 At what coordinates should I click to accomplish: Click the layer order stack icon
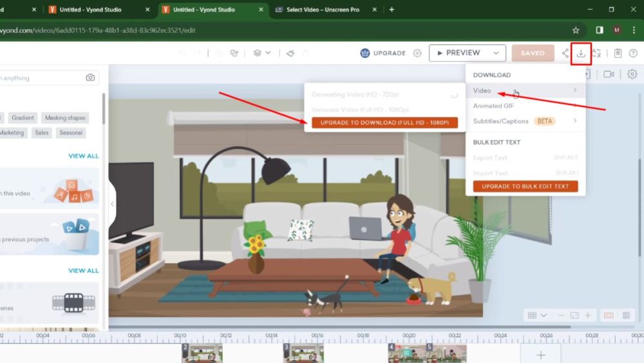click(258, 53)
